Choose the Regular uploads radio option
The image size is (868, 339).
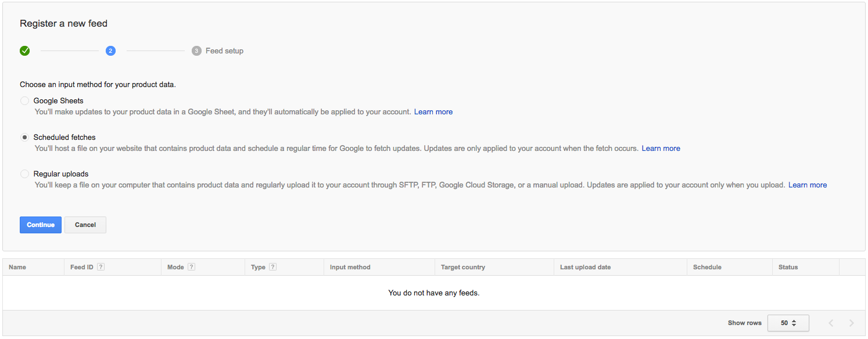click(x=24, y=174)
